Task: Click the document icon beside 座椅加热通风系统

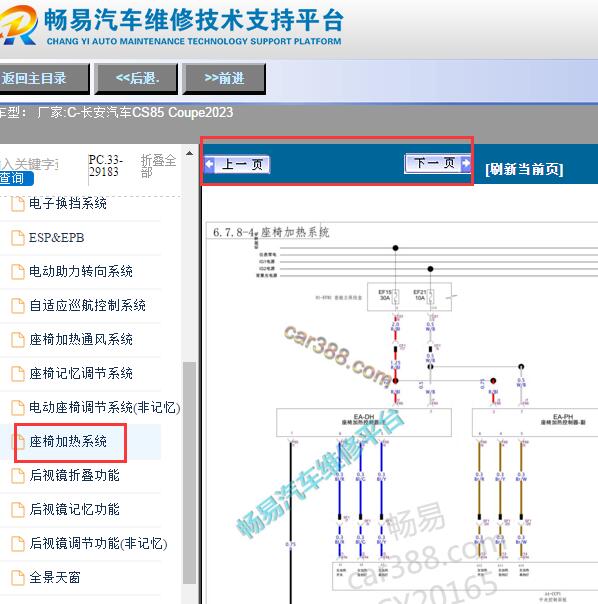Action: [x=18, y=340]
